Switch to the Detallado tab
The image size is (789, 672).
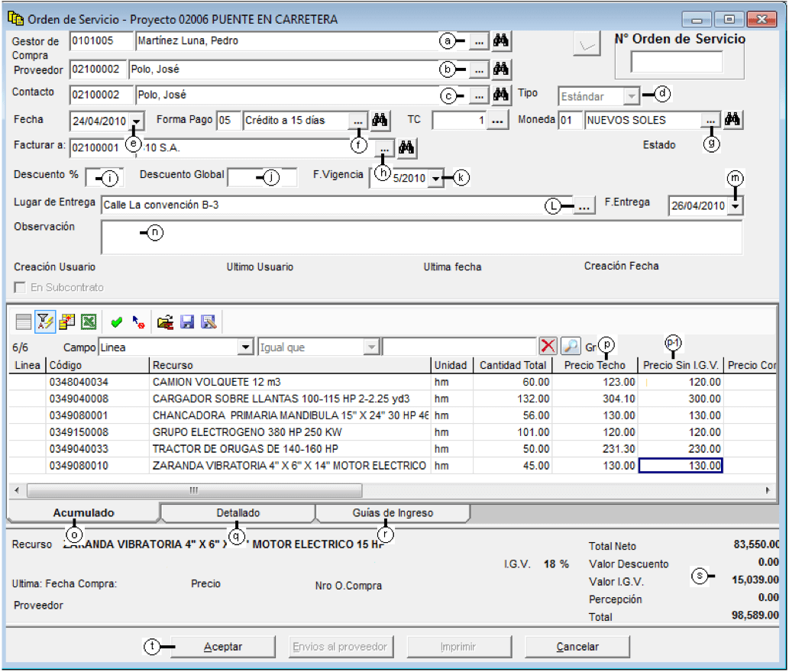pos(238,513)
